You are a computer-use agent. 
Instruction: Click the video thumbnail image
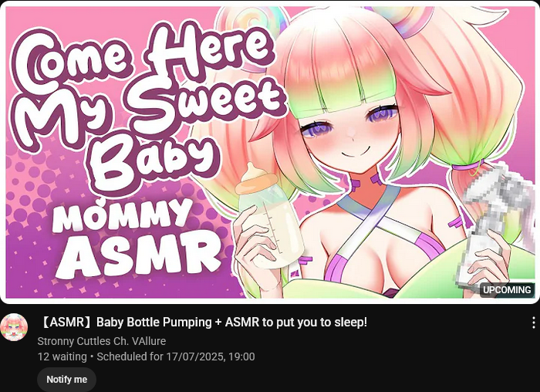click(270, 151)
